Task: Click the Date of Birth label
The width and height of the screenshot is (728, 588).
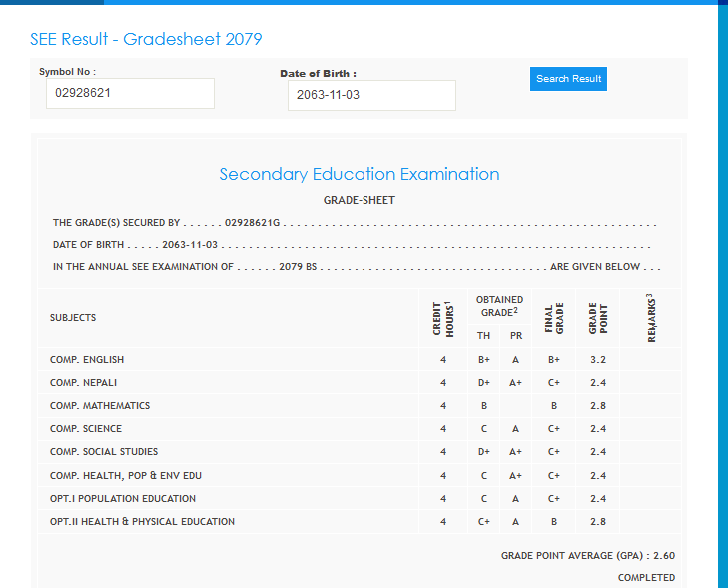Action: (318, 73)
